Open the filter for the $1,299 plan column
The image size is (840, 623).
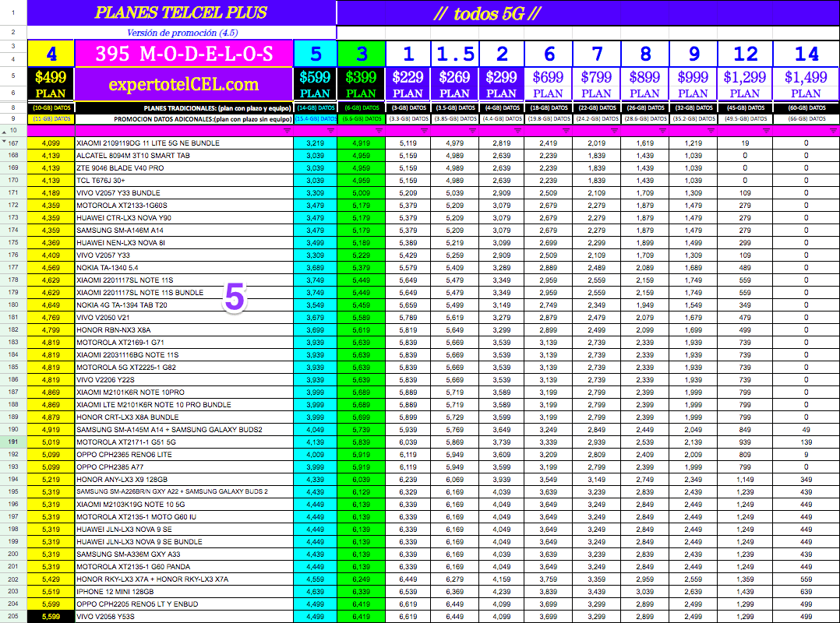point(766,131)
